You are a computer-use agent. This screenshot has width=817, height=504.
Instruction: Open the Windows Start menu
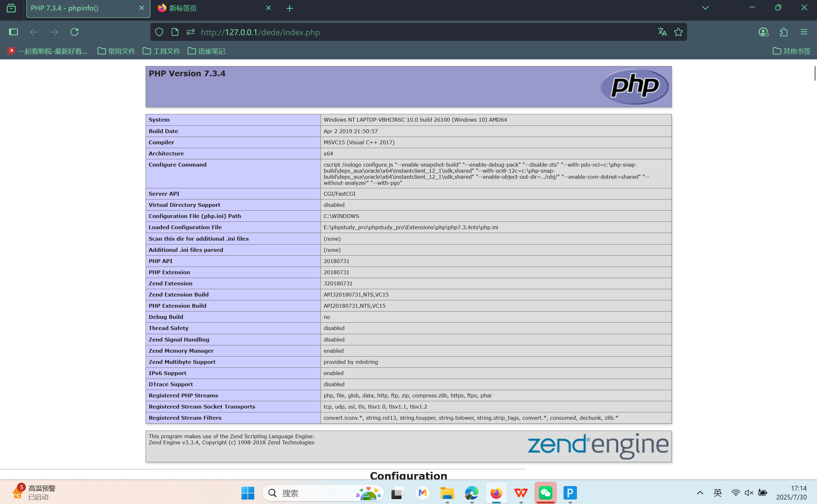coord(248,493)
